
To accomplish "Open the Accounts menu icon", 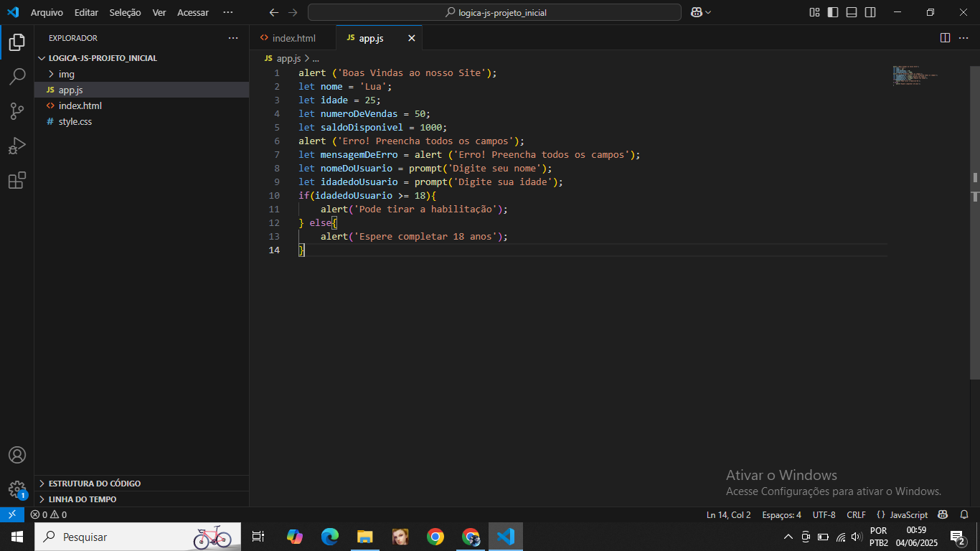I will pos(17,456).
